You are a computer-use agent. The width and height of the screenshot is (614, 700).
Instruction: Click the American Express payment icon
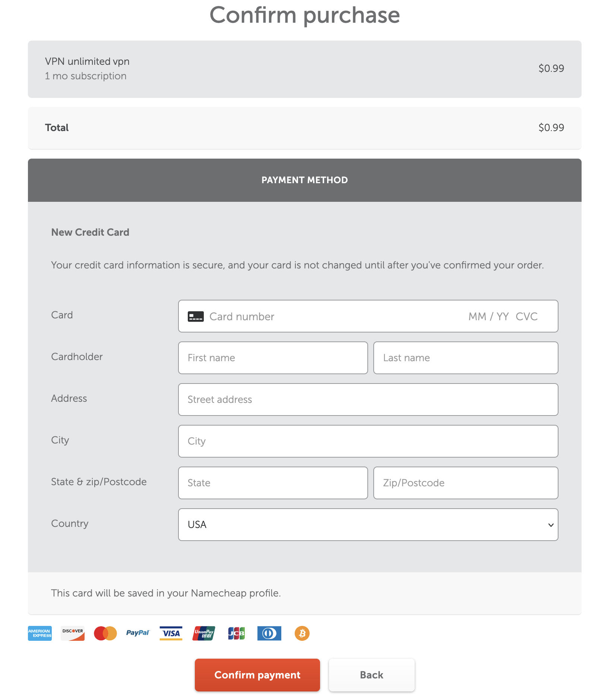click(40, 633)
